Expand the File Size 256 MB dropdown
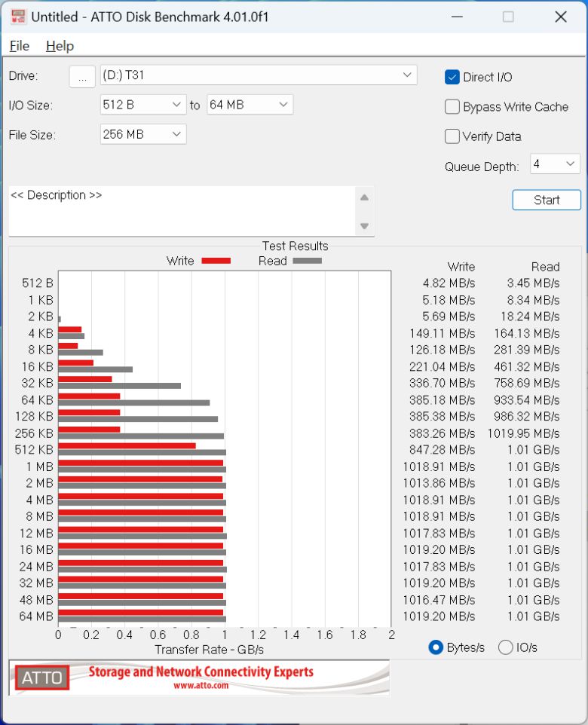 pos(177,134)
